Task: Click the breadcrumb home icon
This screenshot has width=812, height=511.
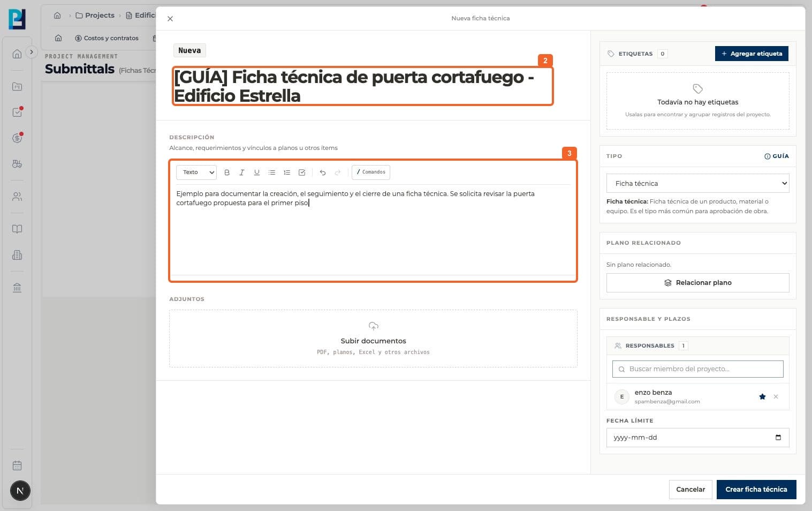Action: 57,16
